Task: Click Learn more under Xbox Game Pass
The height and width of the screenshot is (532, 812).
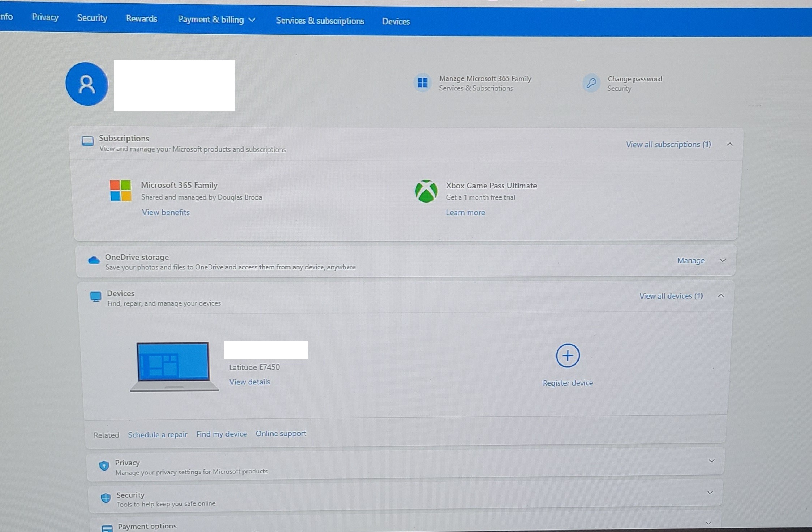Action: [465, 213]
